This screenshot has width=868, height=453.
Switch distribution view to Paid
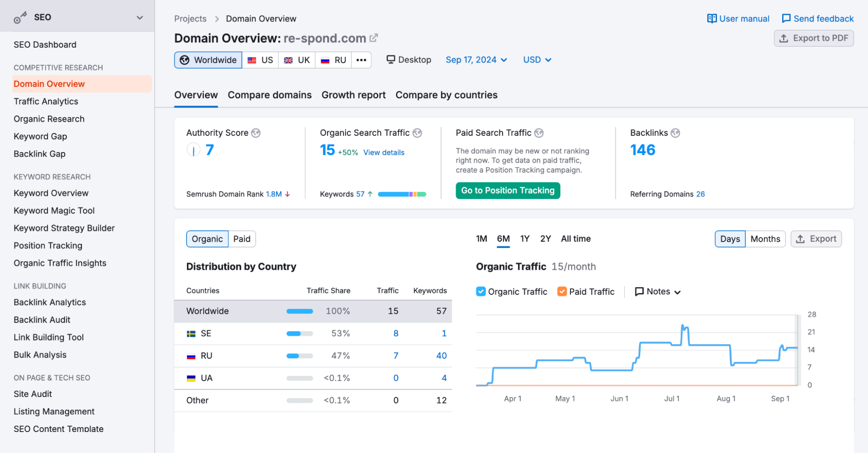point(242,239)
